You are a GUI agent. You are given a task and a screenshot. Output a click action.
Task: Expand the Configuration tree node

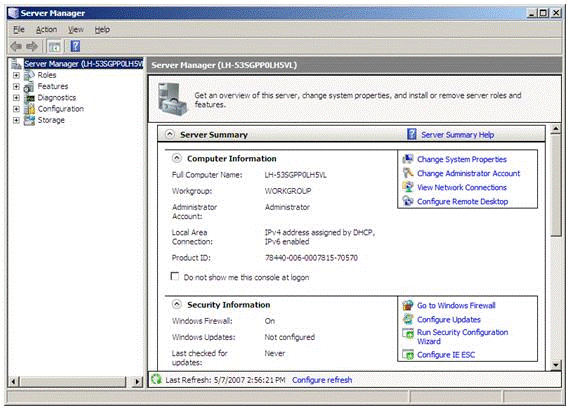[16, 109]
